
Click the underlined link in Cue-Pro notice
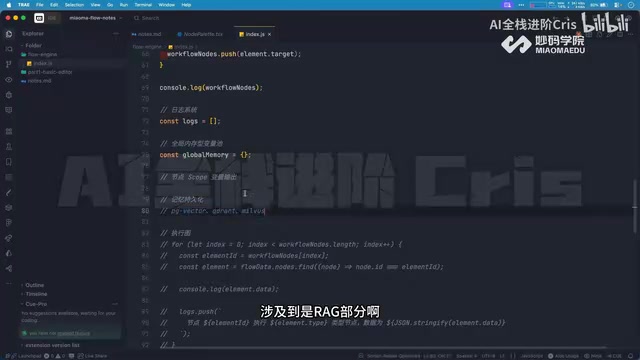click(73, 333)
